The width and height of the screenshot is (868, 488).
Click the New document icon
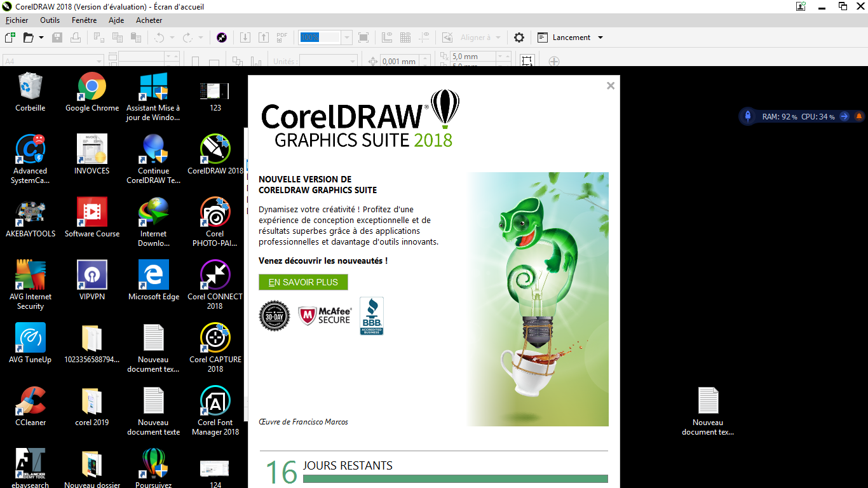point(10,37)
